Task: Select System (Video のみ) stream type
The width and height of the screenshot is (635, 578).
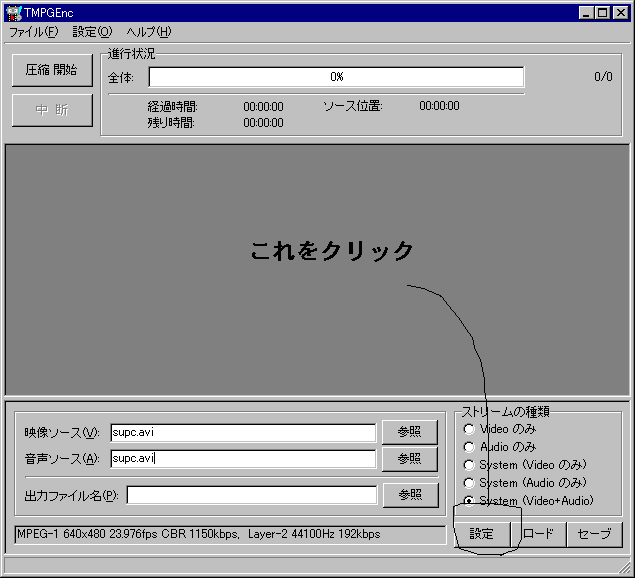Action: point(469,465)
